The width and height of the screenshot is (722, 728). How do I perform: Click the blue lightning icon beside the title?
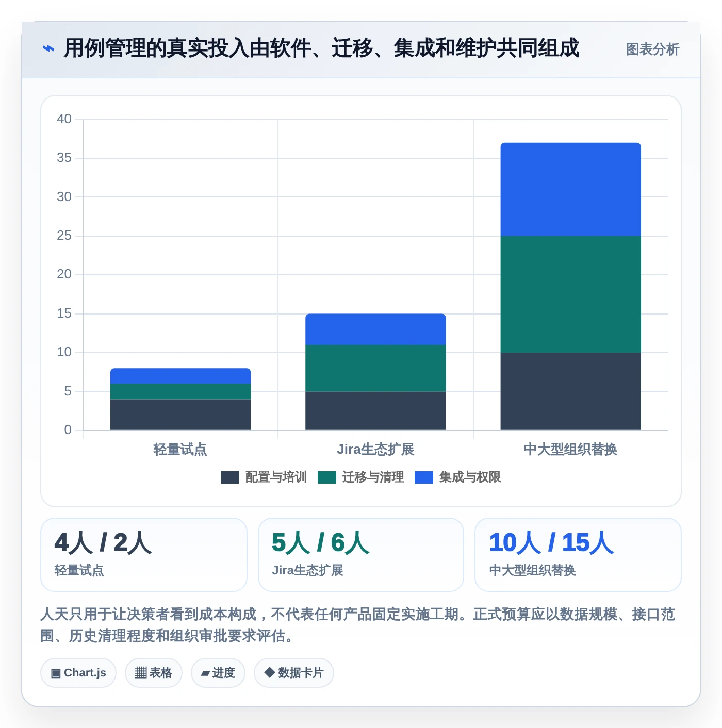(48, 49)
